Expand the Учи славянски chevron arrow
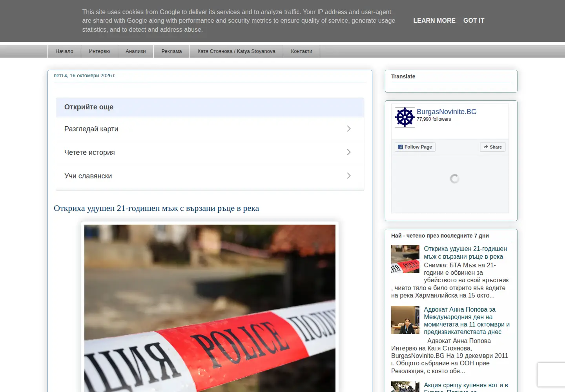The width and height of the screenshot is (565, 392). pyautogui.click(x=349, y=176)
